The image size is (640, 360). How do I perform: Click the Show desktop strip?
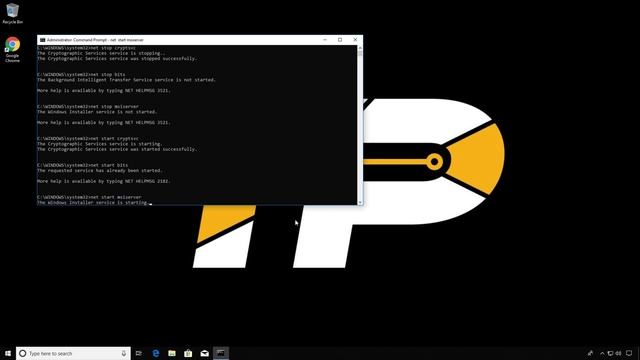[638, 353]
